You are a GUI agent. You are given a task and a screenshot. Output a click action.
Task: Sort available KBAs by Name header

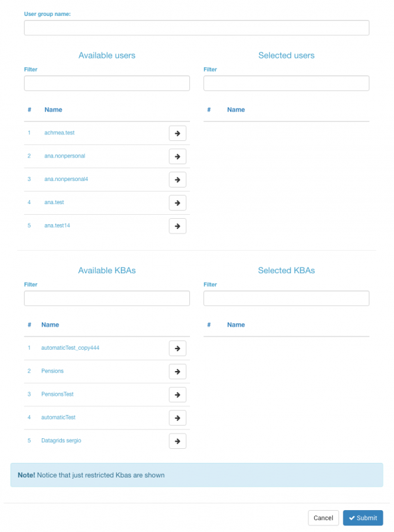50,325
